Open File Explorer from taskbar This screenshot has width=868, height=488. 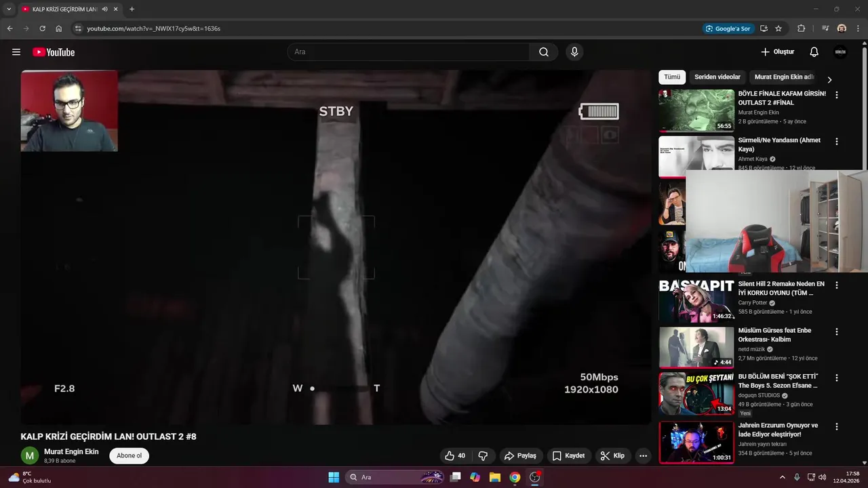[x=495, y=477]
